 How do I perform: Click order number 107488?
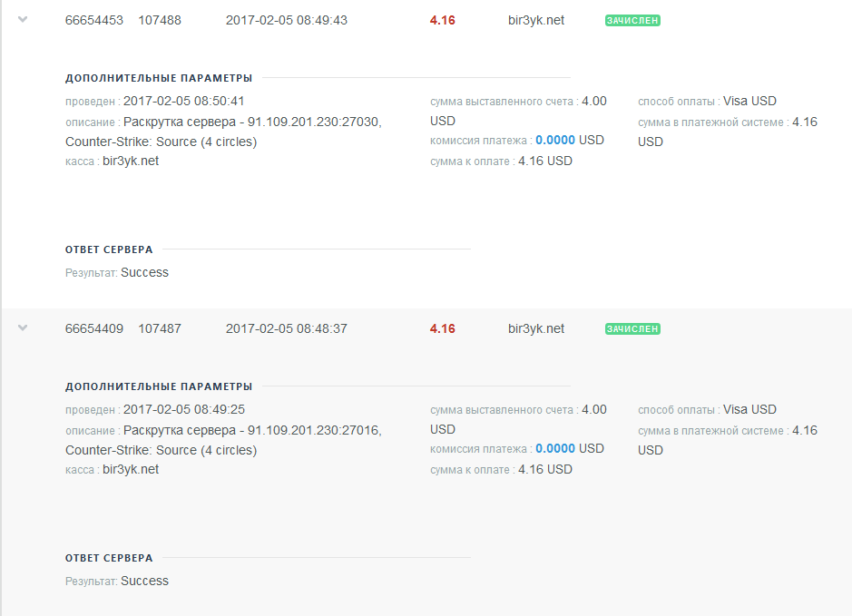160,20
